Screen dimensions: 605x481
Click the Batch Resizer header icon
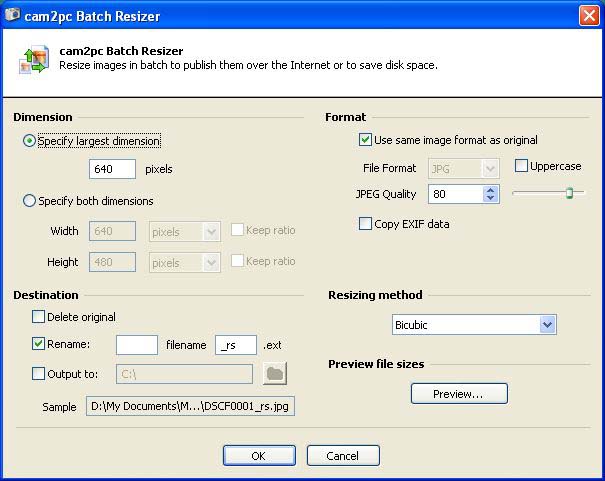pyautogui.click(x=34, y=59)
